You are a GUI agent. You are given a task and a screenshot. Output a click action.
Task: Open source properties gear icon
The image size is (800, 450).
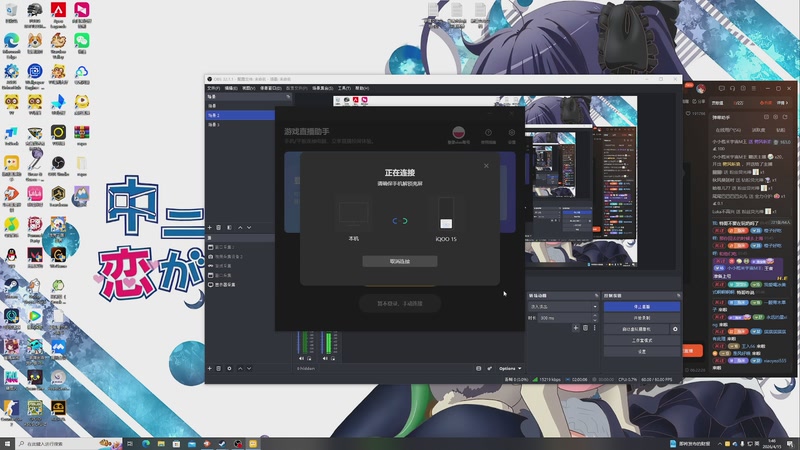pyautogui.click(x=229, y=368)
